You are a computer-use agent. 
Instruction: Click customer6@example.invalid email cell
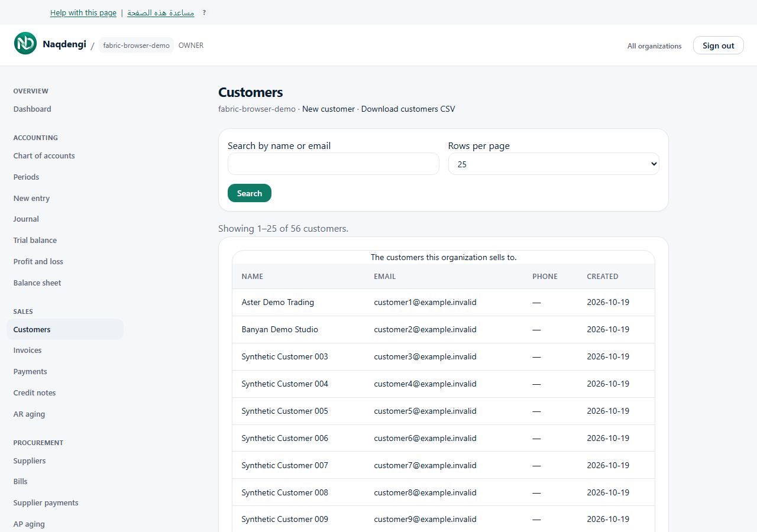pyautogui.click(x=425, y=438)
